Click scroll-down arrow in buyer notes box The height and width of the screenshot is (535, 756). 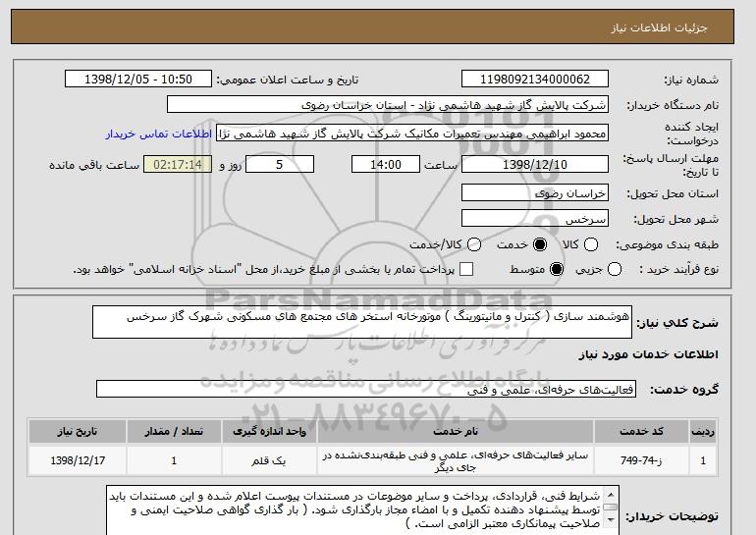[611, 519]
